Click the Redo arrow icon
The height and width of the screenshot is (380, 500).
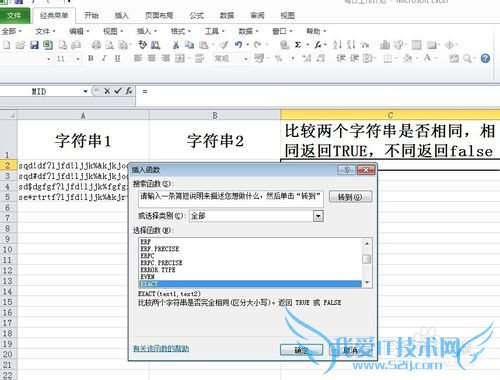point(257,44)
